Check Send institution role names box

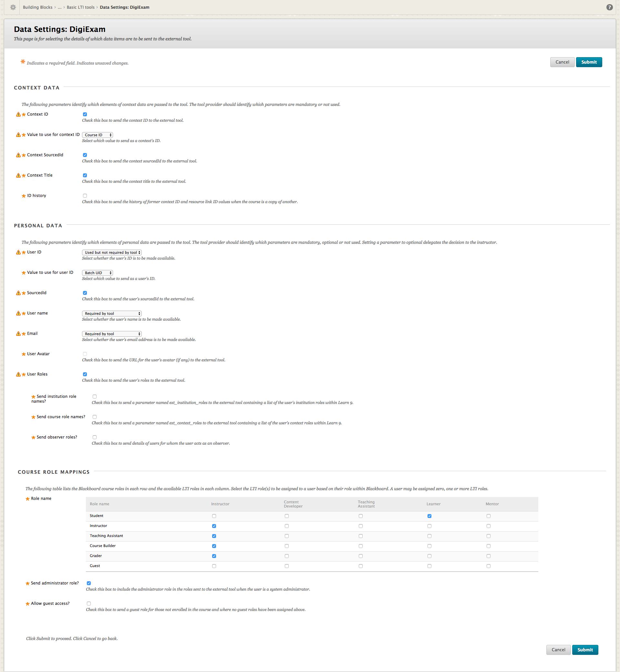click(x=95, y=397)
